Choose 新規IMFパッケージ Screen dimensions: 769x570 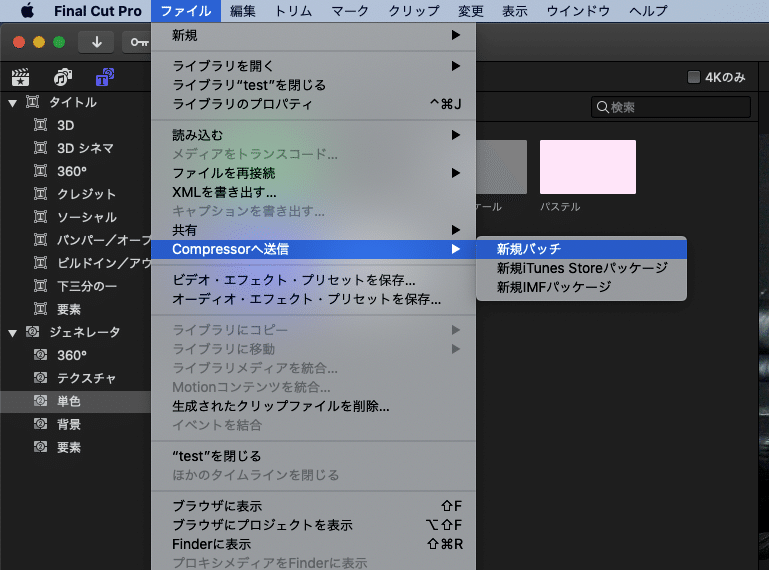click(x=581, y=287)
